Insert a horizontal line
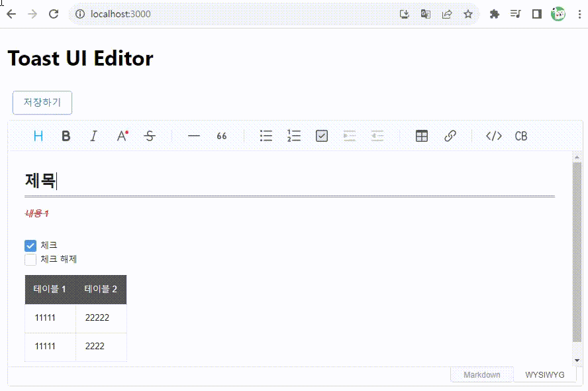 (x=194, y=136)
